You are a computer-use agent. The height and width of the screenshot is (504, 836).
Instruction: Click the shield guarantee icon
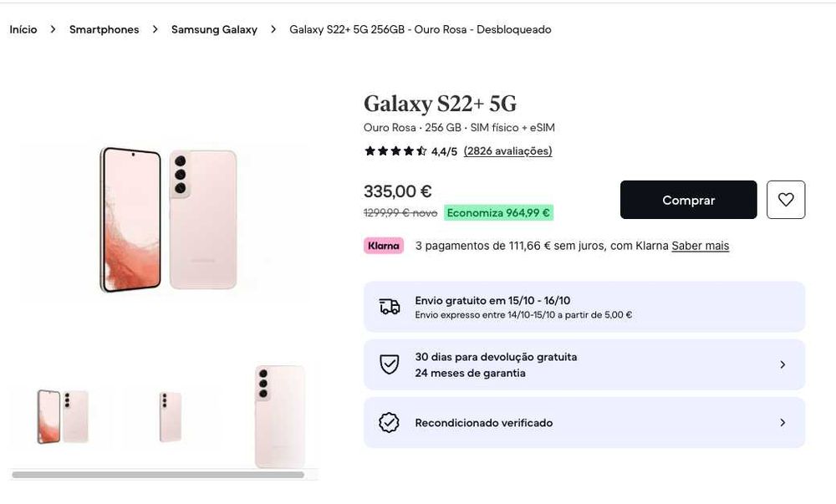pyautogui.click(x=390, y=364)
